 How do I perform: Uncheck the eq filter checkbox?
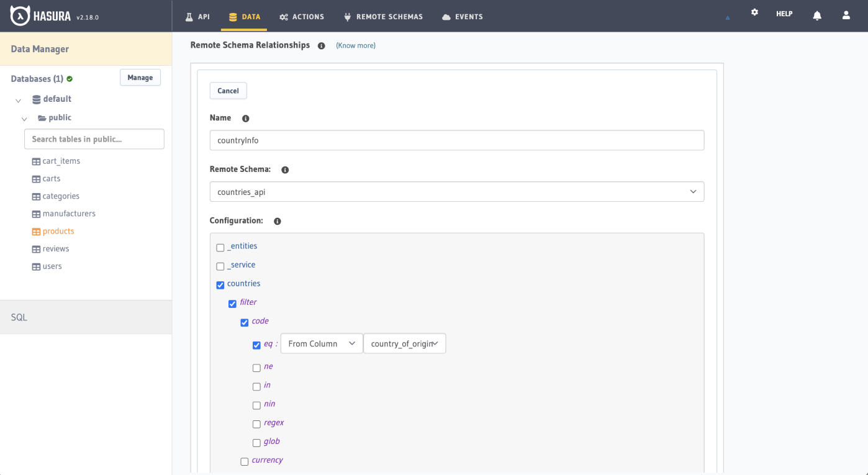pos(256,345)
